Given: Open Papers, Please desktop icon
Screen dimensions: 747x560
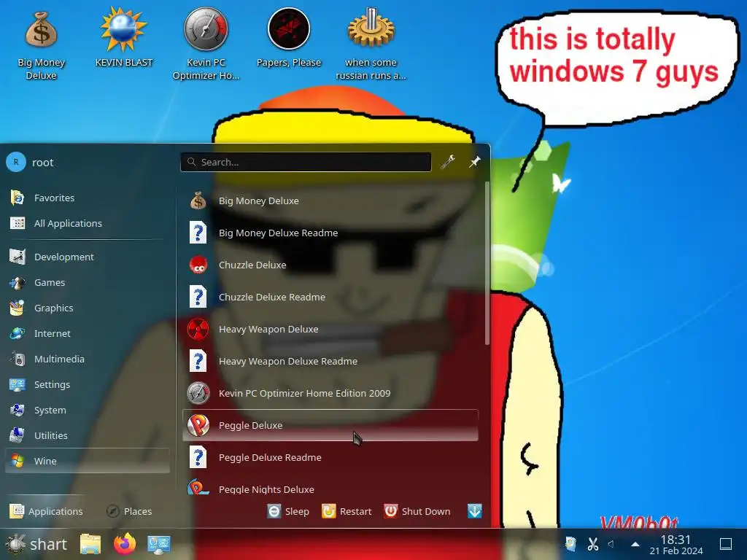Looking at the screenshot, I should pos(289,38).
